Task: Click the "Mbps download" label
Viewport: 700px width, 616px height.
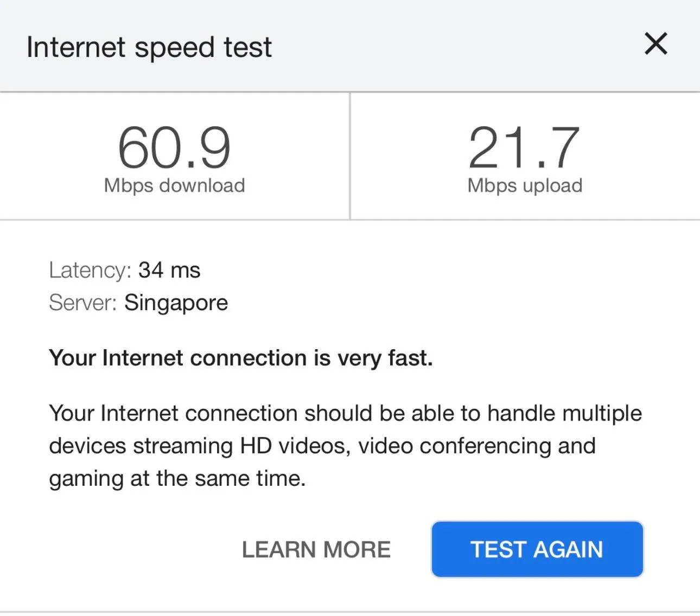Action: [x=174, y=185]
